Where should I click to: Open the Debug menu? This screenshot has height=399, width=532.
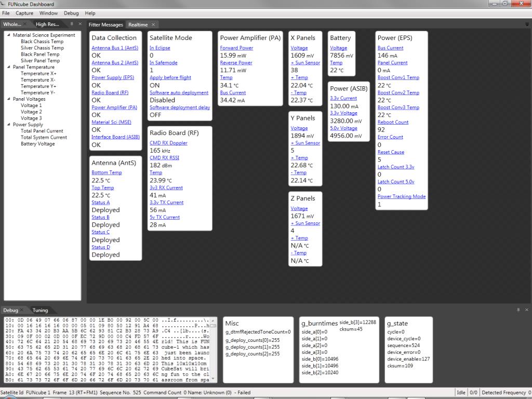pyautogui.click(x=71, y=13)
